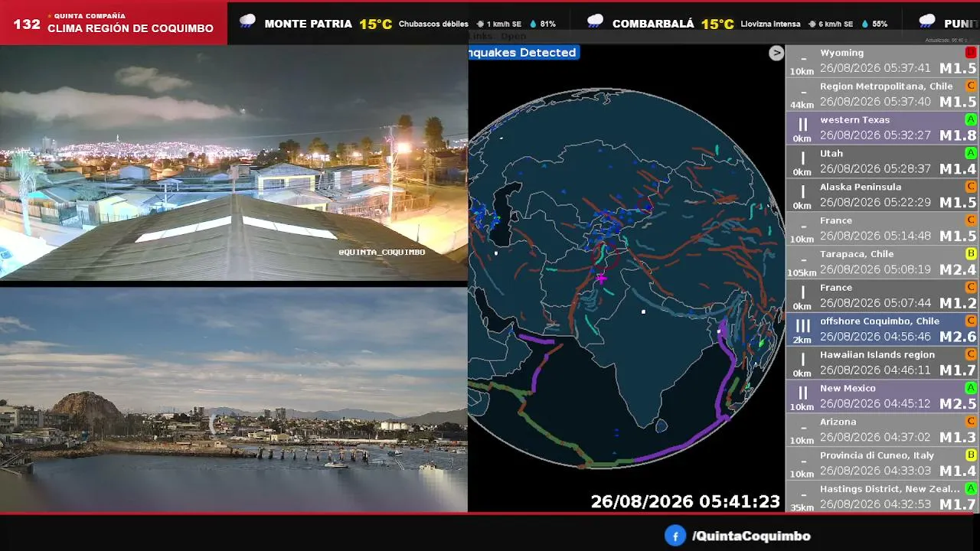Click the intensity bars icon on western Texas row
980x551 pixels.
[x=802, y=125]
